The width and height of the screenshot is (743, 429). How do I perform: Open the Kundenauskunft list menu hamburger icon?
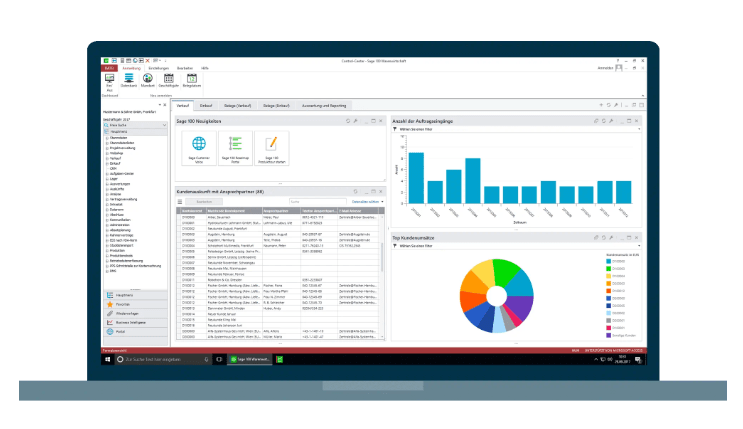(180, 201)
